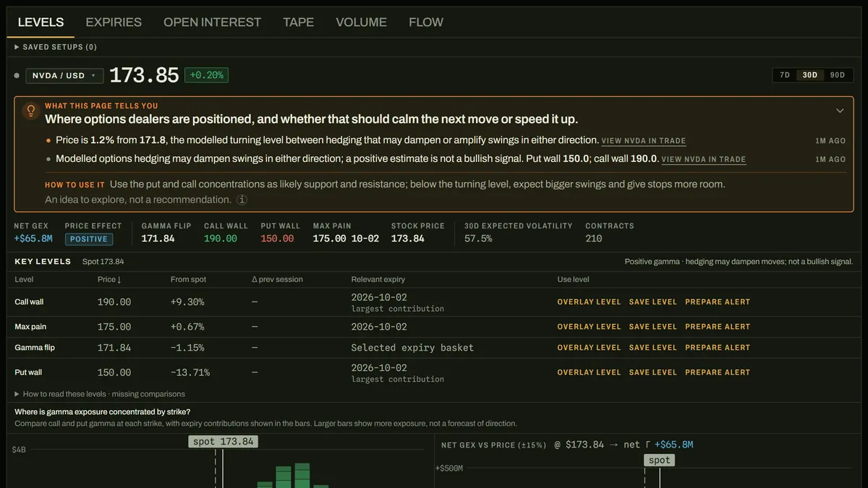
Task: Click 'View NVDA in Trade' after call wall 190.0
Action: coord(704,159)
